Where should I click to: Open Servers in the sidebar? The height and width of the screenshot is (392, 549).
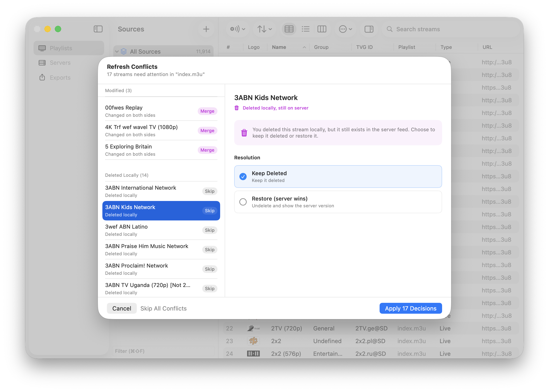[x=60, y=63]
